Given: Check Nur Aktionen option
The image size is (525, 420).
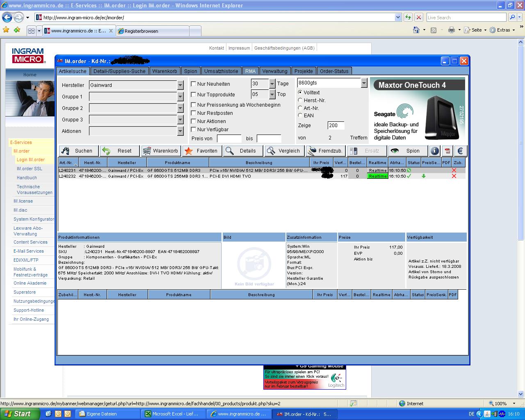Looking at the screenshot, I should (194, 121).
